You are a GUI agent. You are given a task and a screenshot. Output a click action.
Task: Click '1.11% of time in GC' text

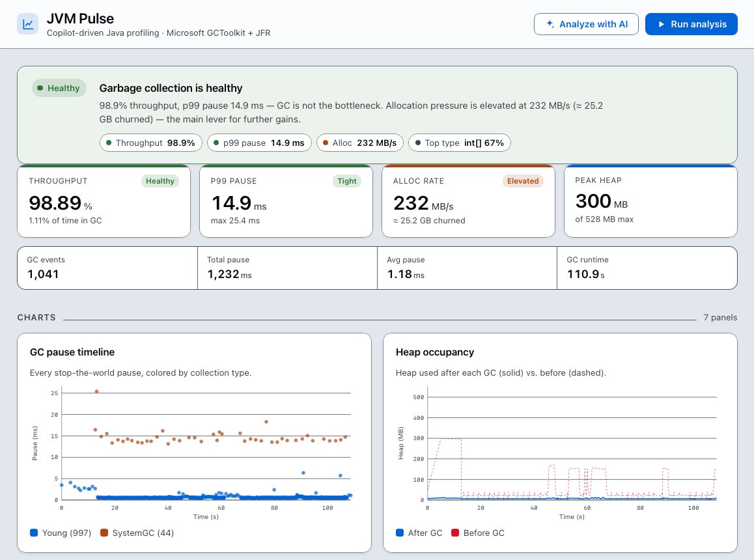point(65,220)
